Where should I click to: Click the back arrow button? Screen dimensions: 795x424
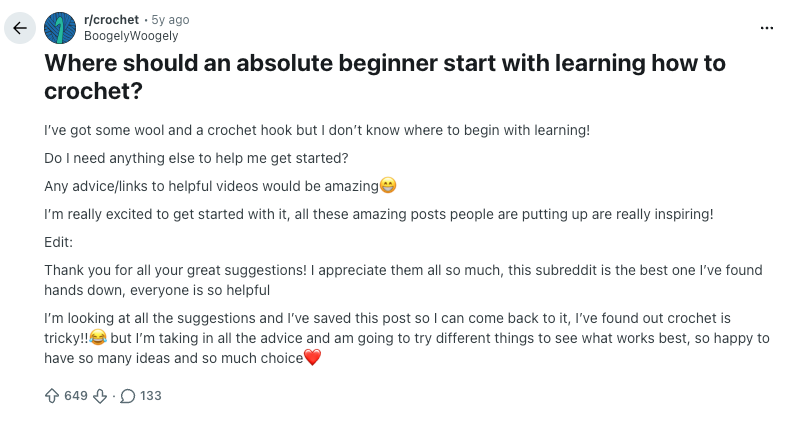20,28
